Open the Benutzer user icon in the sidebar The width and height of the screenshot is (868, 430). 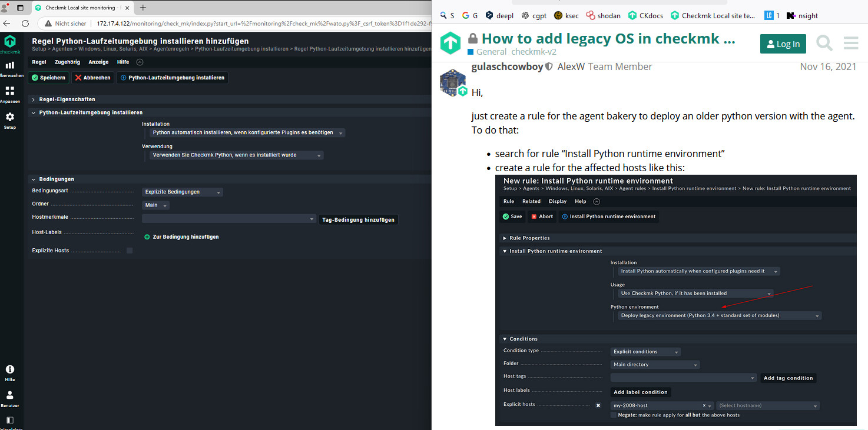(9, 395)
